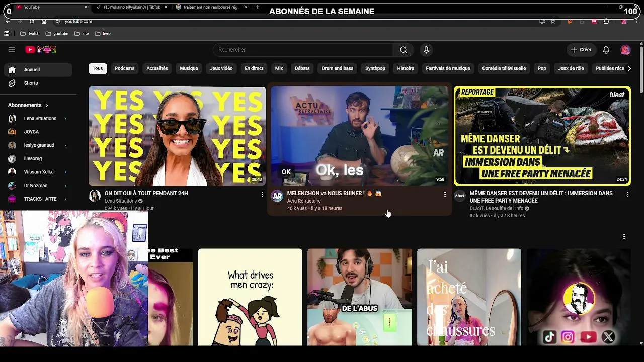Image resolution: width=644 pixels, height=362 pixels.
Task: Open options menu for MÊME DANSER video
Action: pos(627,194)
